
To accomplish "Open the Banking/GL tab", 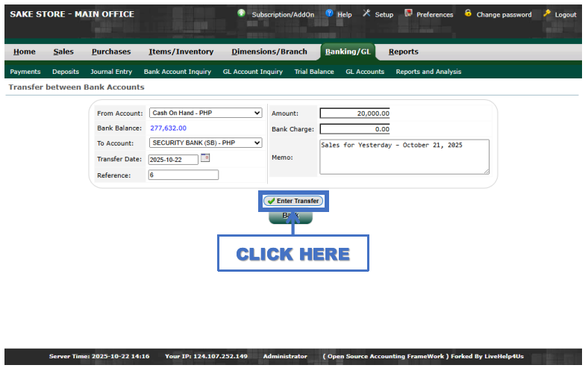I will tap(349, 52).
